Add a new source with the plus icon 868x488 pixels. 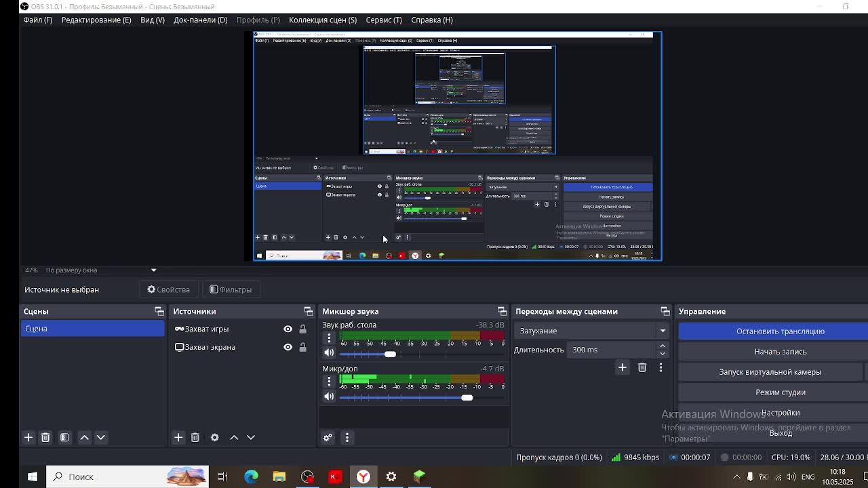(178, 437)
